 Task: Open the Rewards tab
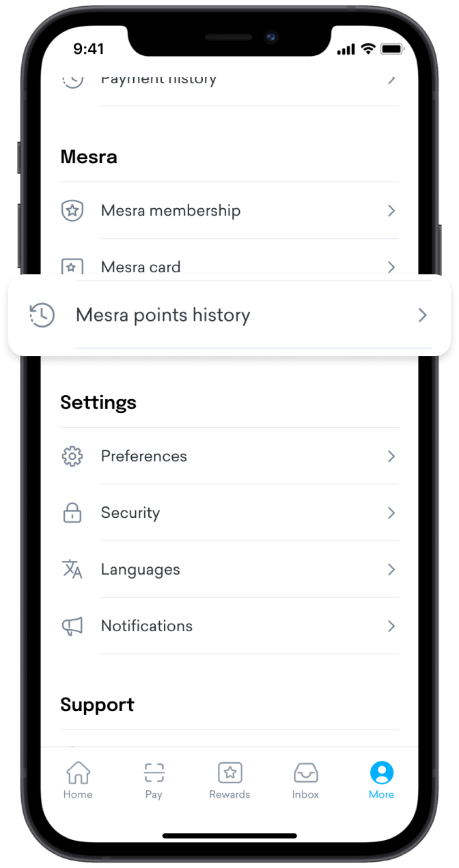coord(229,780)
